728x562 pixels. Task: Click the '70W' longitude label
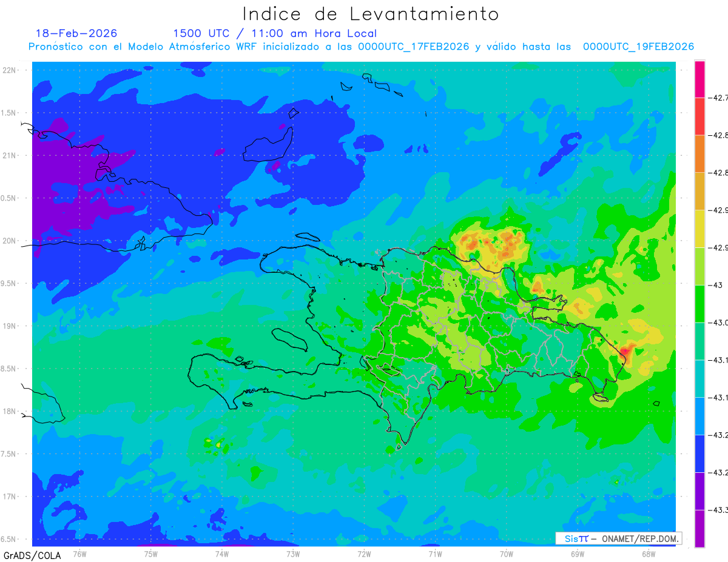coord(506,554)
